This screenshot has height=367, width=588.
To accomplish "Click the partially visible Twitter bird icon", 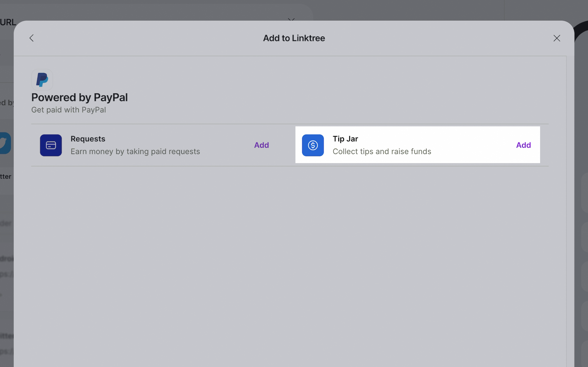I will point(5,143).
